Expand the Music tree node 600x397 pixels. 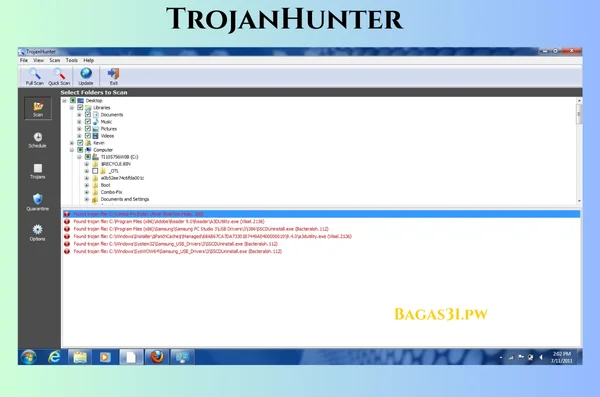tap(79, 122)
